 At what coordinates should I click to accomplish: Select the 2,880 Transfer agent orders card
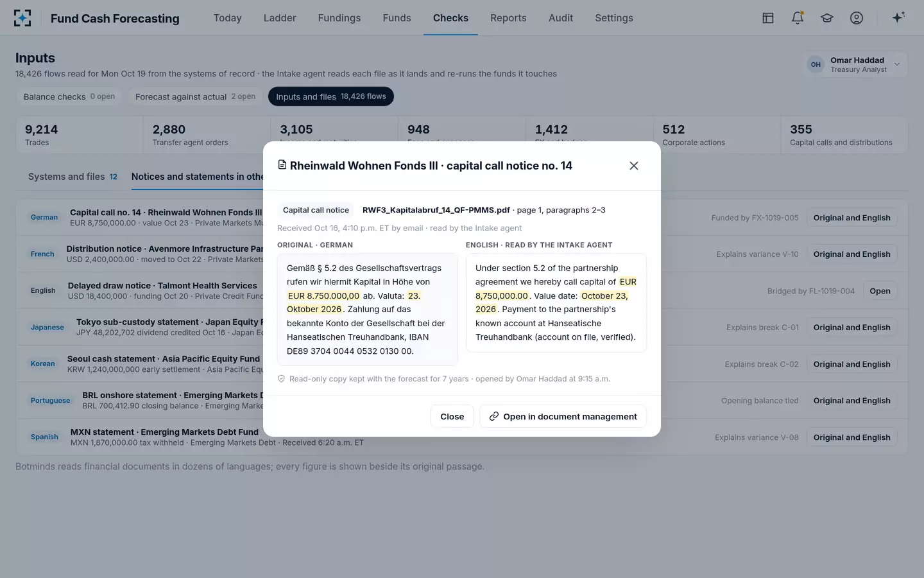pos(207,135)
